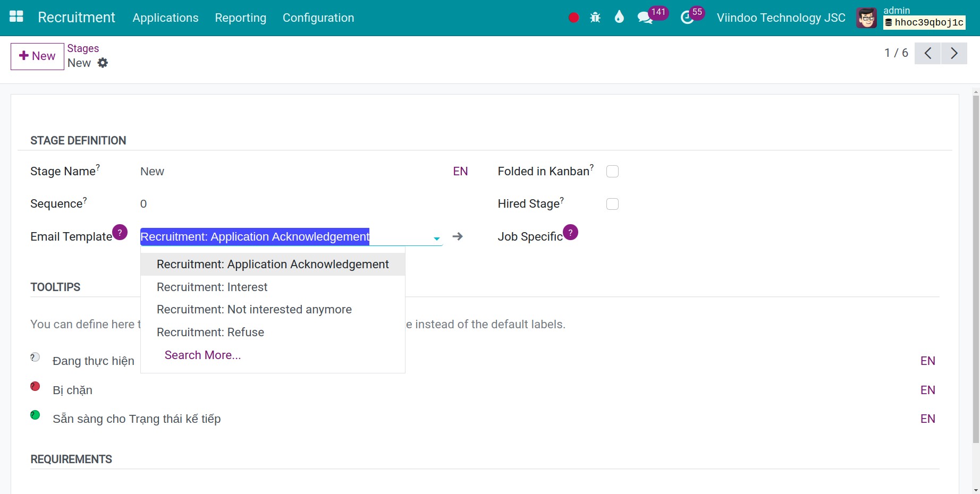Click Search More in template dropdown
The image size is (980, 494).
pyautogui.click(x=202, y=355)
